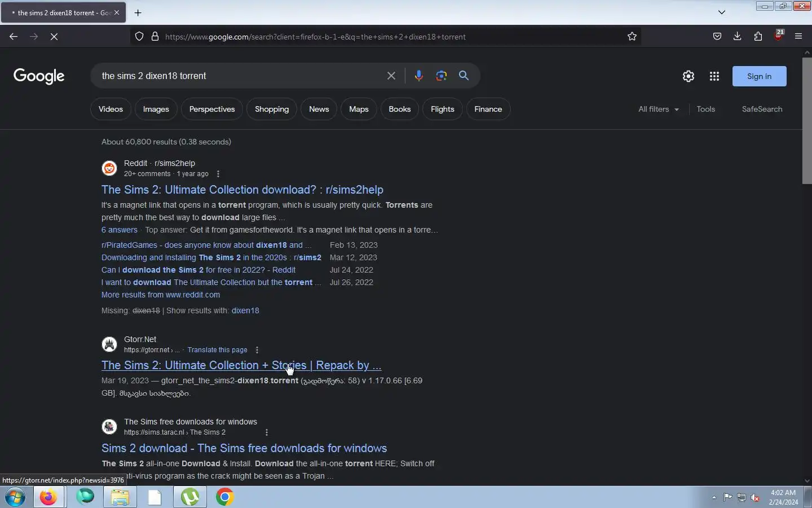Viewport: 812px width, 508px height.
Task: Select the Perspectives filter chip
Action: pos(212,109)
